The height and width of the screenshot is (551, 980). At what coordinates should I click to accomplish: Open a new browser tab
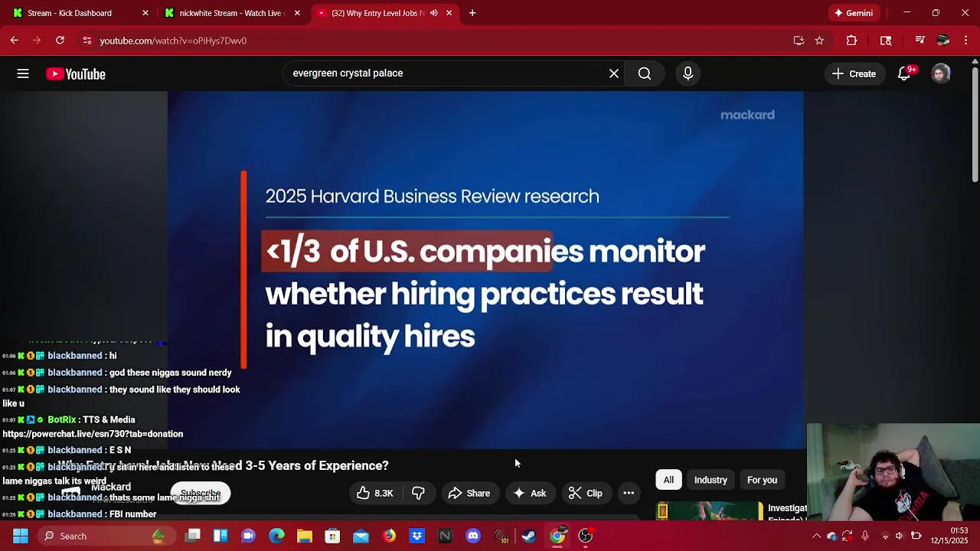click(472, 13)
